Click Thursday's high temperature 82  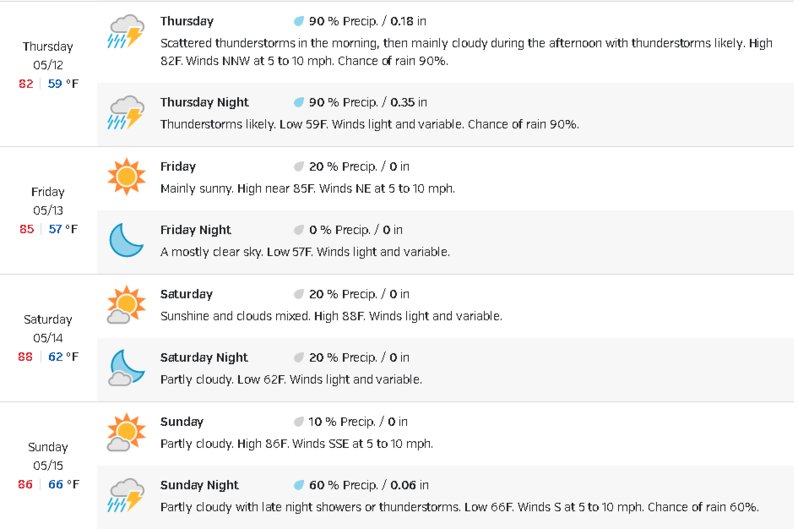26,83
